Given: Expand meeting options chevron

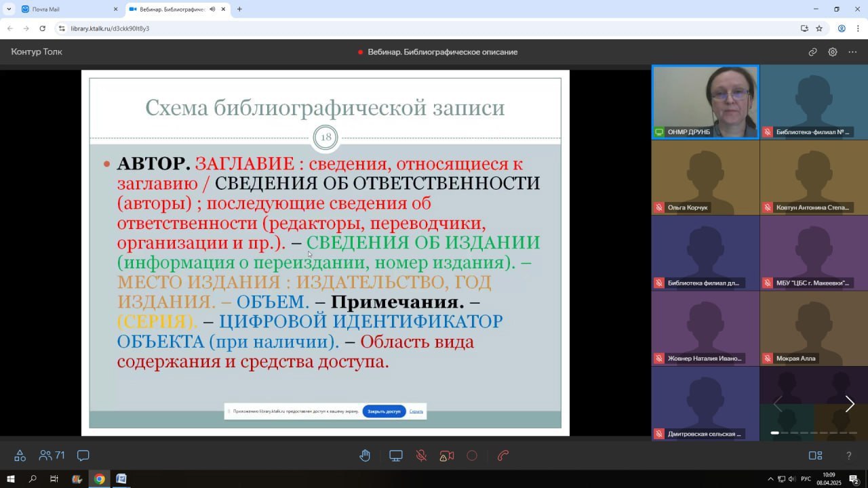Looking at the screenshot, I should click(x=852, y=52).
